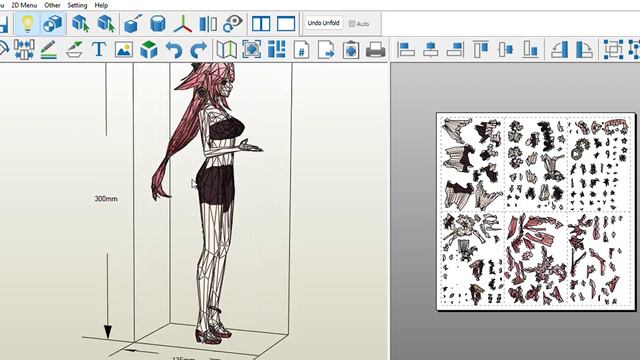Click the Undo arrow icon
Screen dimensions: 640x360
point(174,50)
